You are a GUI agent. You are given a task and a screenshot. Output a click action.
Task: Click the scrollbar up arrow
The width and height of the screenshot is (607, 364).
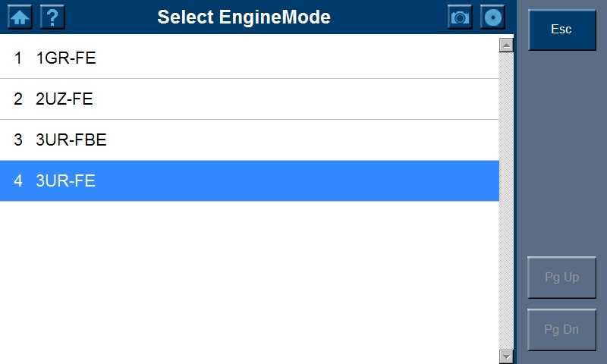click(507, 45)
